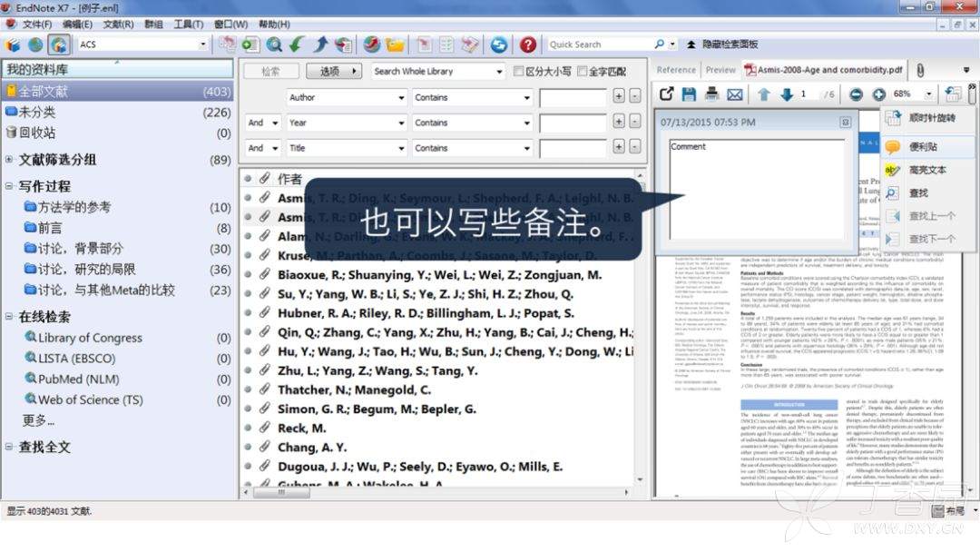Image resolution: width=980 pixels, height=552 pixels.
Task: Open the 文件(F) menu
Action: (37, 25)
